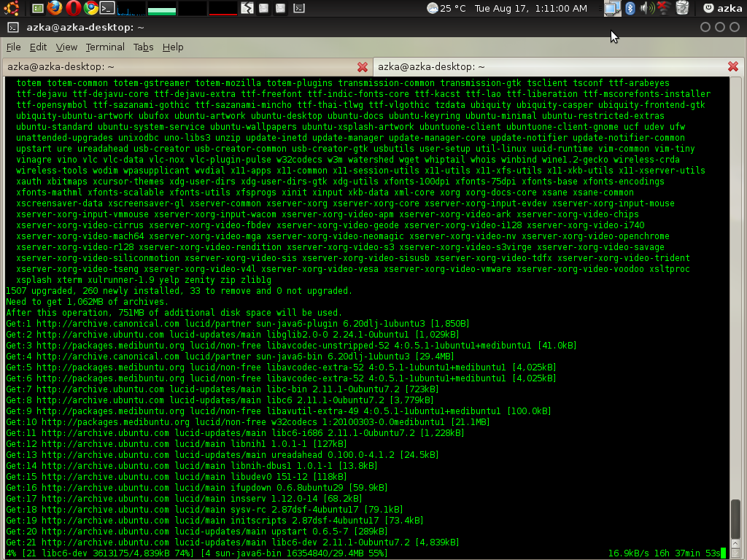Image resolution: width=747 pixels, height=560 pixels.
Task: Open the blue CPU monitor graph
Action: [x=131, y=8]
